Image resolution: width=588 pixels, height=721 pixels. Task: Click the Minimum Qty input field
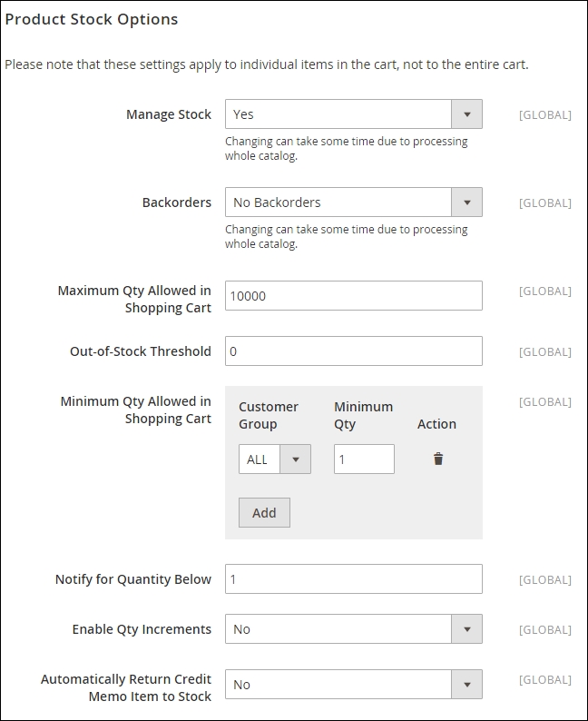pos(364,459)
